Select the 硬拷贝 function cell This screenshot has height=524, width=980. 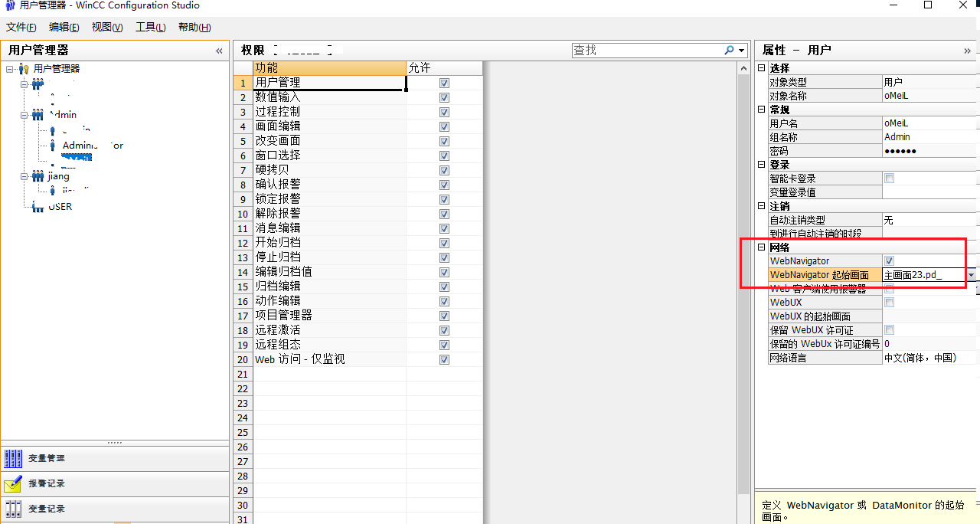[x=329, y=170]
